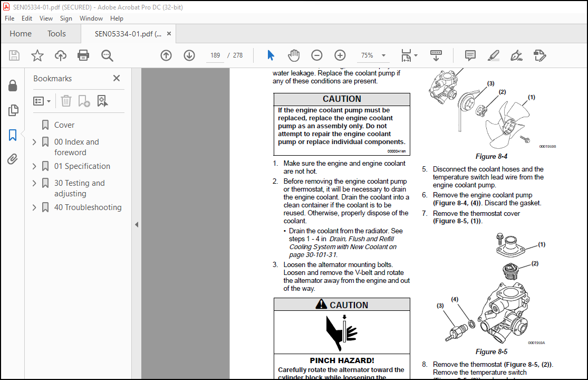Upload file to cloud icon

pyautogui.click(x=60, y=55)
